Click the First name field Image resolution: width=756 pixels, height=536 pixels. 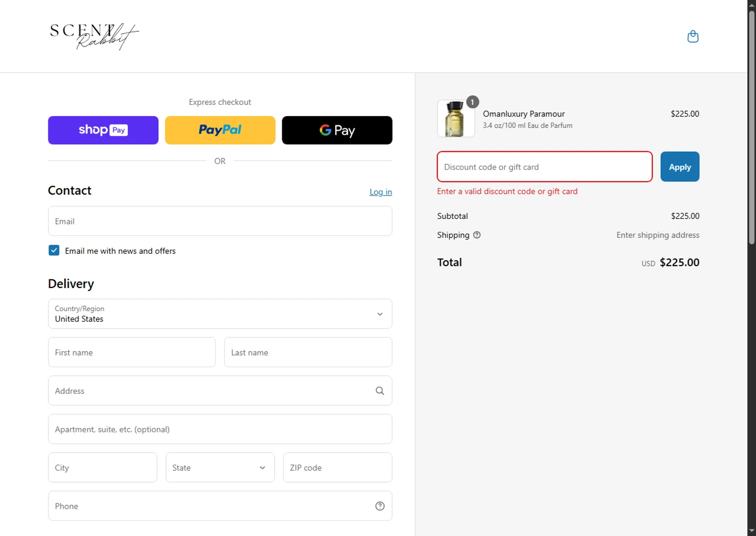132,352
